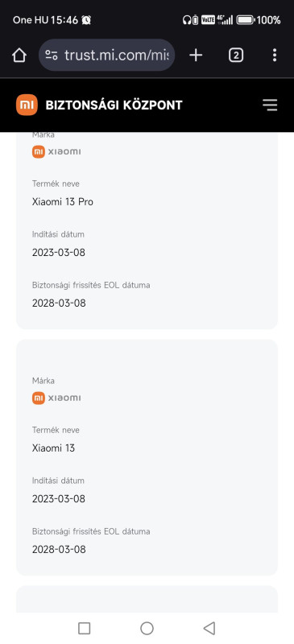The height and width of the screenshot is (644, 294).
Task: Tap the alarm clock status icon
Action: 86,19
